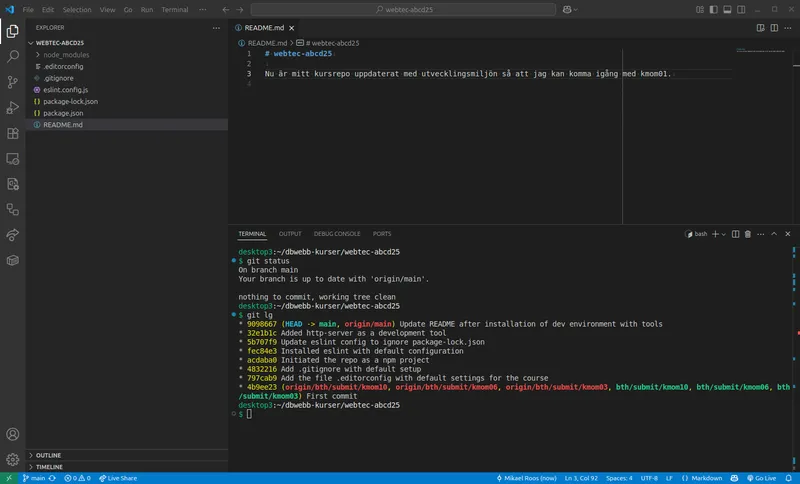Viewport: 800px width, 484px height.
Task: Open Explorer views and more actions
Action: coord(216,28)
